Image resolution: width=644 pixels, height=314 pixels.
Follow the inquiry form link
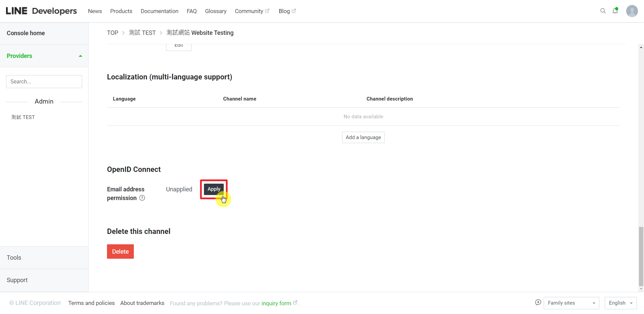click(276, 303)
